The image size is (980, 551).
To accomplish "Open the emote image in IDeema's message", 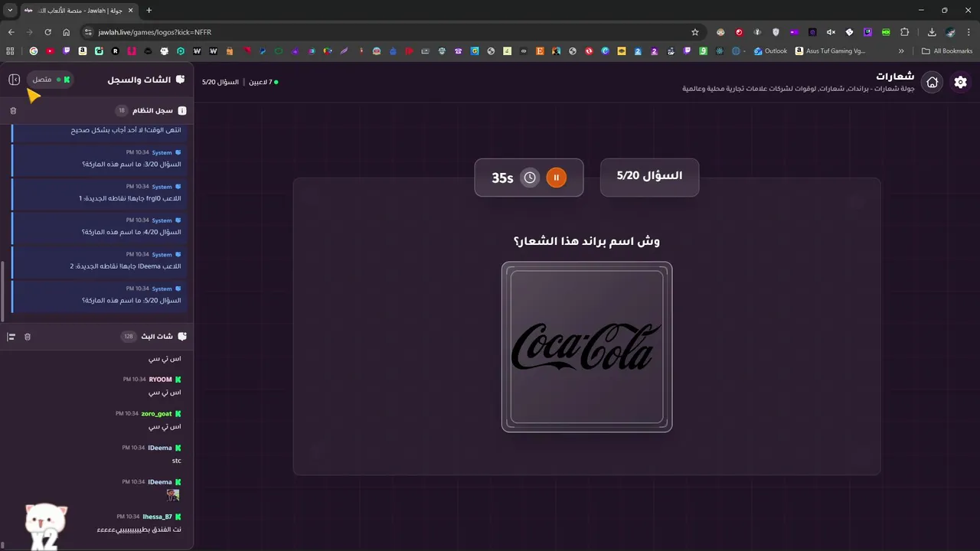I will click(173, 495).
